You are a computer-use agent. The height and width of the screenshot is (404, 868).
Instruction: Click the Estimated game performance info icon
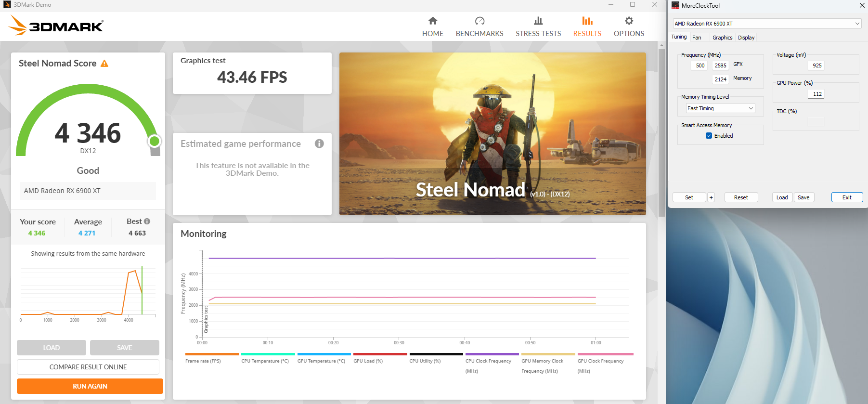pos(319,143)
